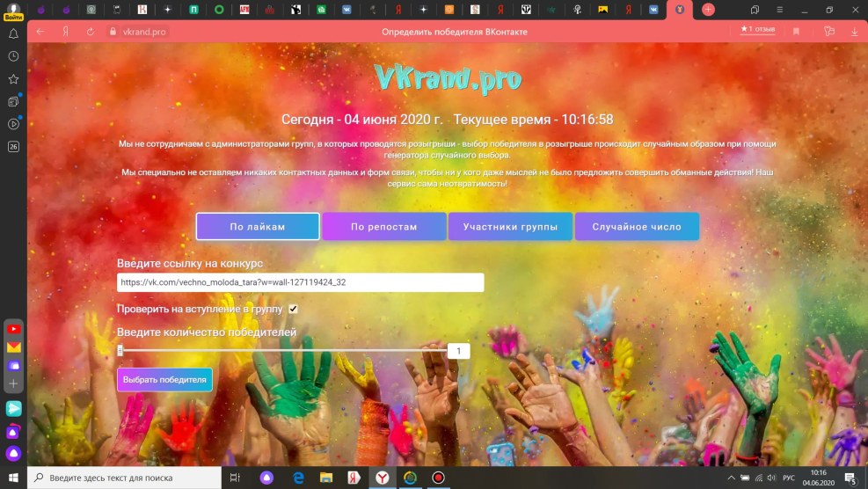Open the 'Случайное число' mode

[637, 227]
